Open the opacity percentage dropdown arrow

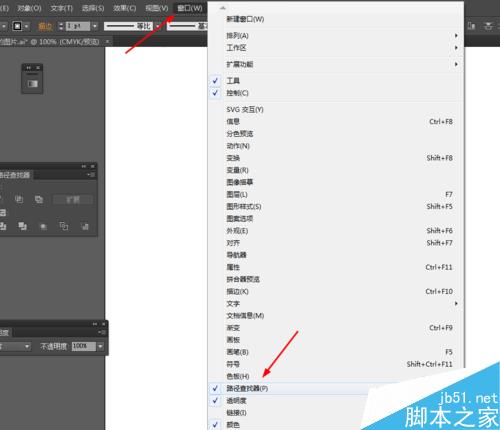click(100, 346)
